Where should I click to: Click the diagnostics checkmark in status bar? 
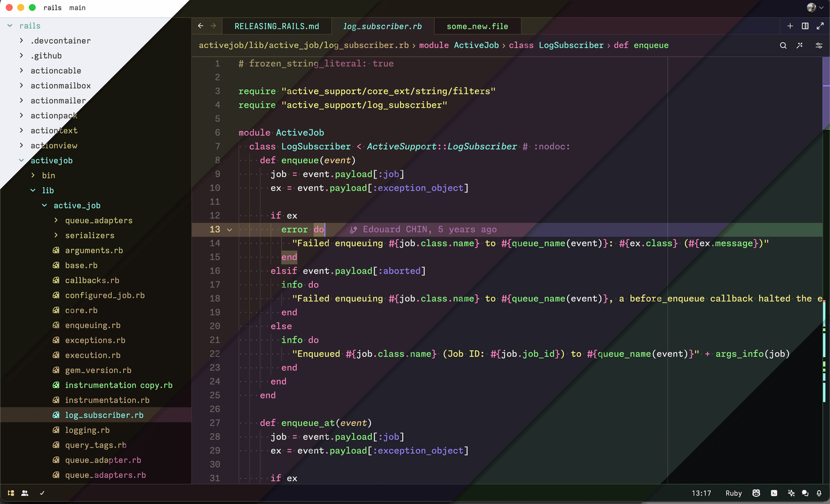[42, 493]
